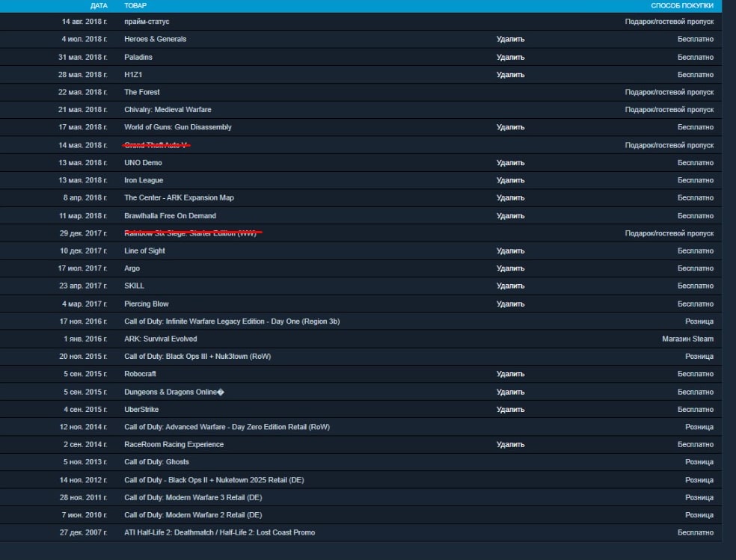The height and width of the screenshot is (560, 736).
Task: Click Удалить in Line of Sight row
Action: [510, 251]
